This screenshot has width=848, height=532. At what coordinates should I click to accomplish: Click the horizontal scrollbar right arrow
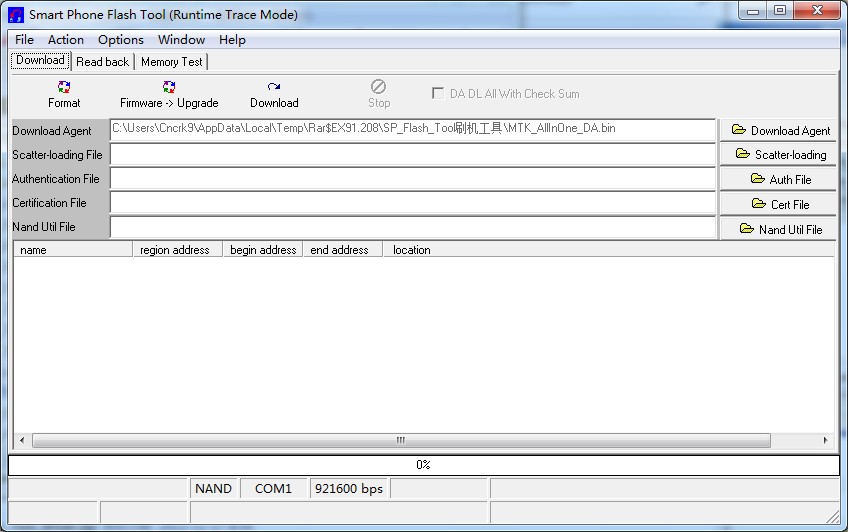click(x=825, y=440)
